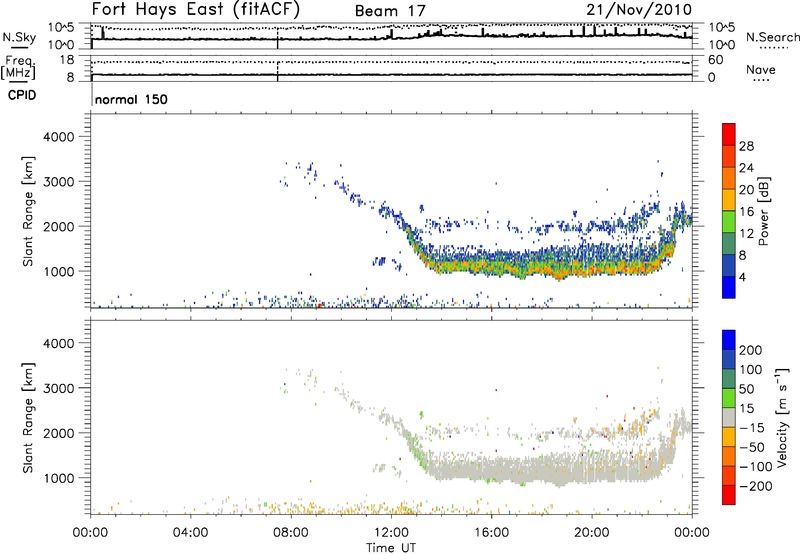Click the '28' Power color bar value
The image size is (800, 554).
point(746,146)
